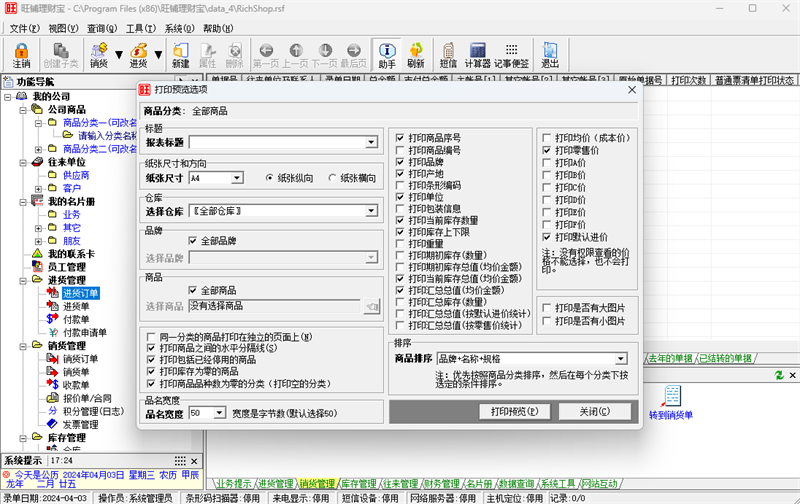Switch to 已结转的单据 tab
800x504 pixels.
coord(725,358)
